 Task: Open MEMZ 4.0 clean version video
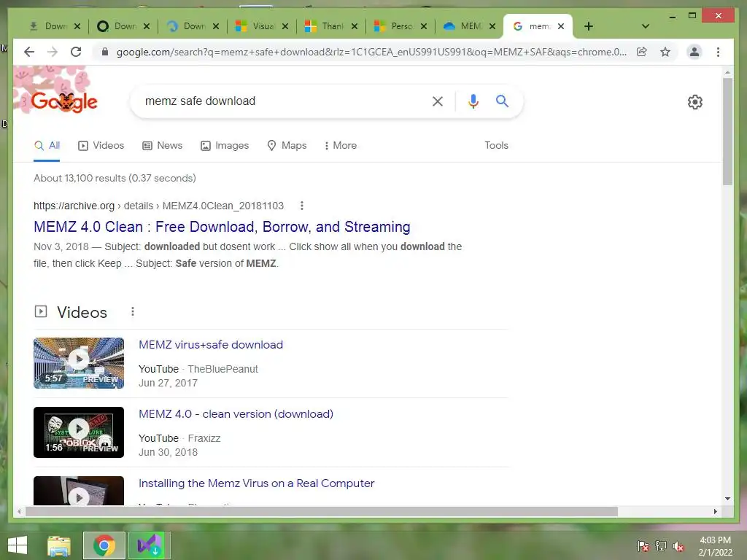[236, 414]
